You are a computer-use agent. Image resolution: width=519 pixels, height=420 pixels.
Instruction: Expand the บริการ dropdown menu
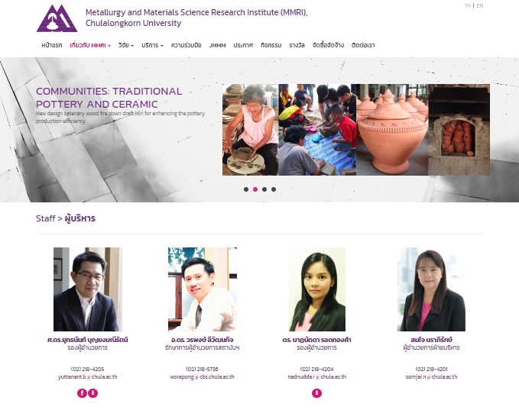152,45
